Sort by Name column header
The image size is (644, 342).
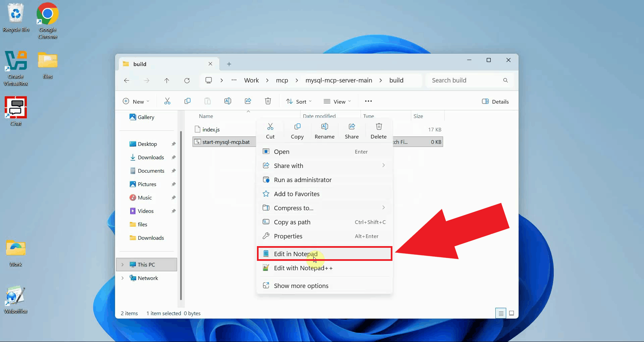point(206,116)
